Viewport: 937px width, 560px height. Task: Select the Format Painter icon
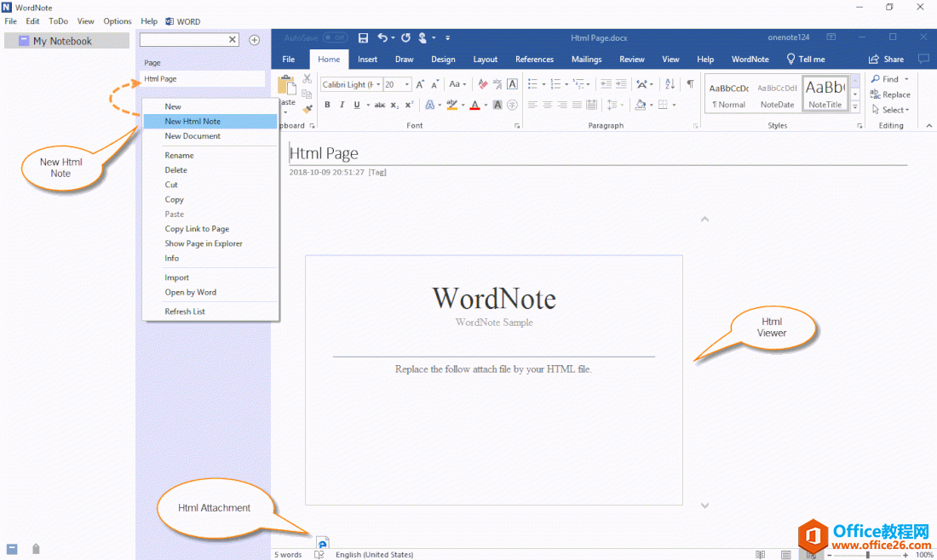coord(308,107)
